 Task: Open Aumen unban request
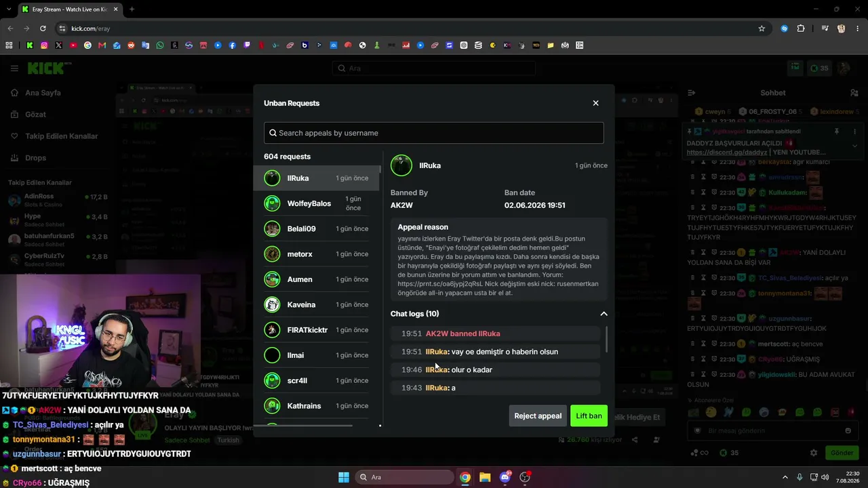[x=317, y=279]
